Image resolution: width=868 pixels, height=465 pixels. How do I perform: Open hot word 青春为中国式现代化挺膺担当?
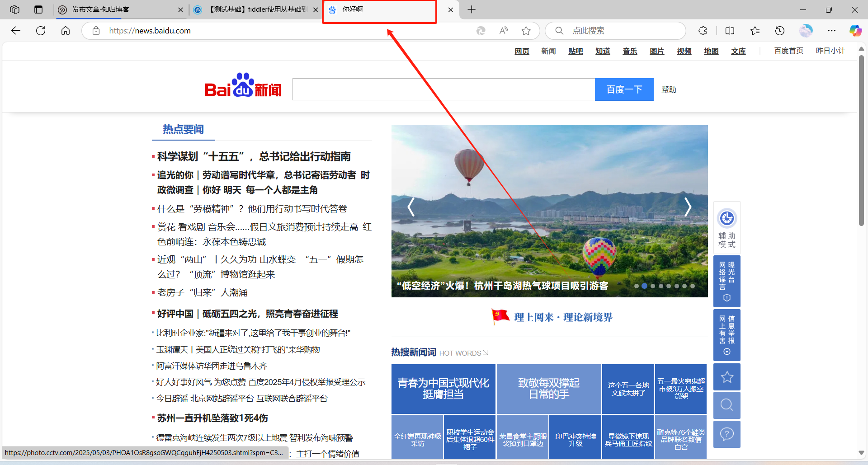click(x=443, y=389)
